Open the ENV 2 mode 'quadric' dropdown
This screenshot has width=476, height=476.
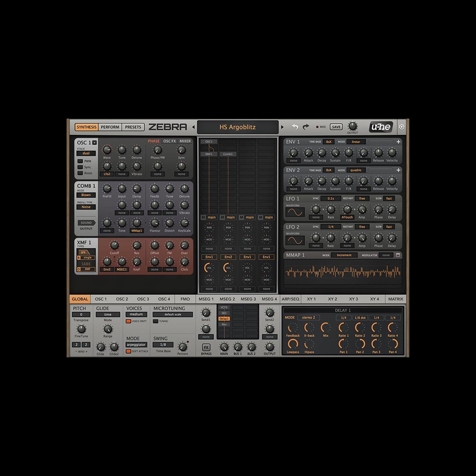tap(356, 170)
